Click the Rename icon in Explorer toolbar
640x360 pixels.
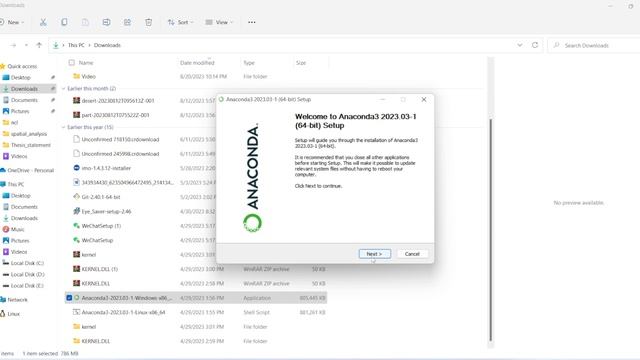[106, 22]
